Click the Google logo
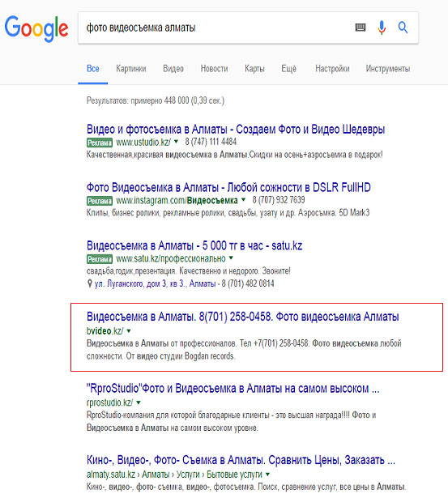 36,28
